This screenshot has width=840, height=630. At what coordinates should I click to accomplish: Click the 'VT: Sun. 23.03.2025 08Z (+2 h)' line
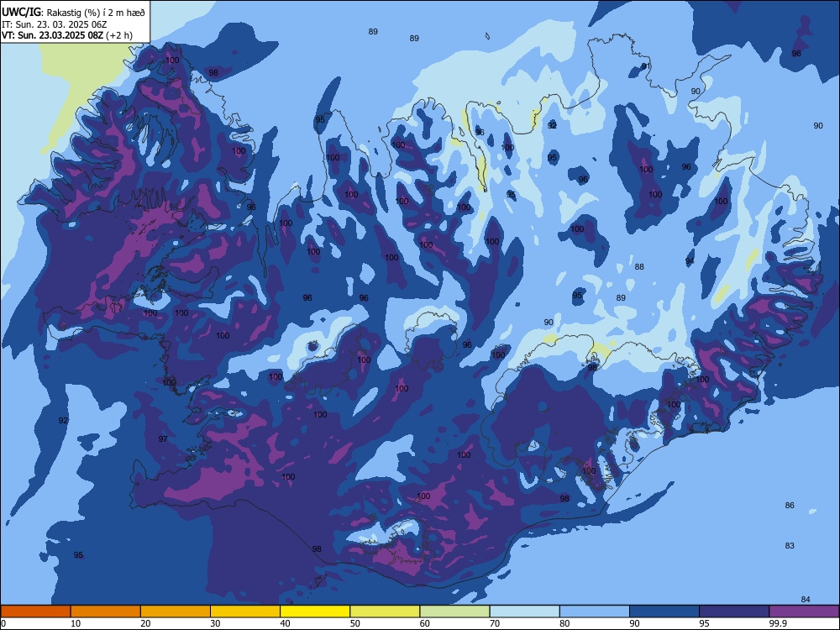tap(67, 36)
